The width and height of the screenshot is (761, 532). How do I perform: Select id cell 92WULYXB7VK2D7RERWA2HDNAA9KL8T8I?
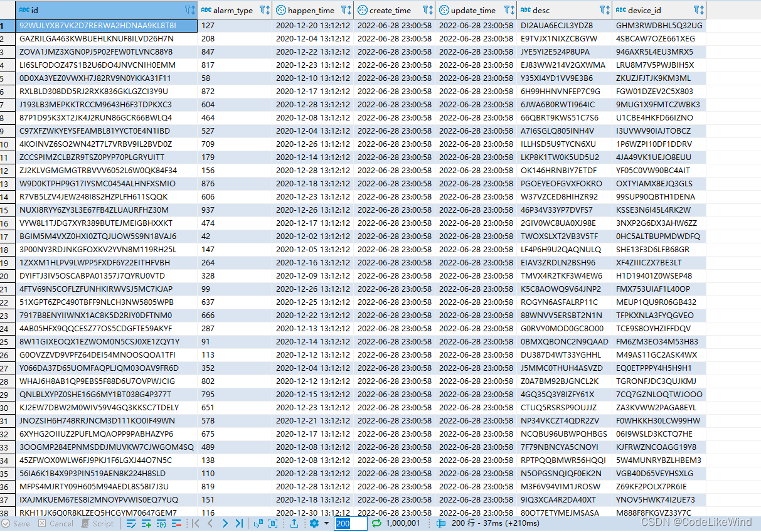[106, 26]
